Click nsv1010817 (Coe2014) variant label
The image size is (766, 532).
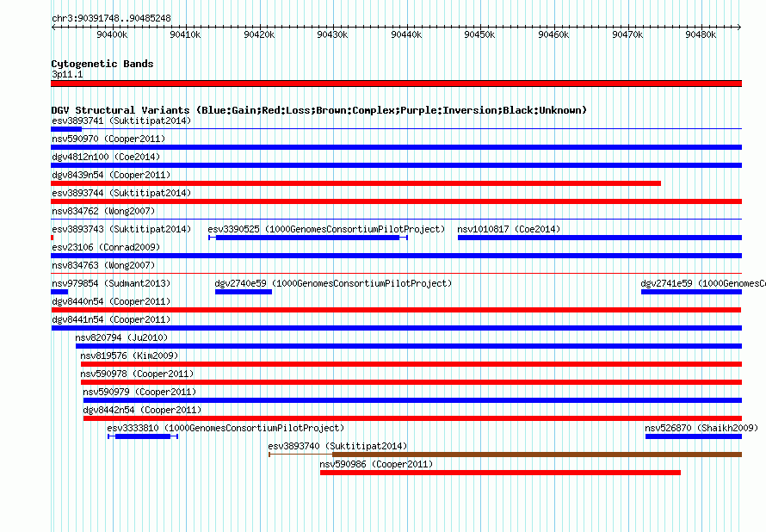coord(509,229)
